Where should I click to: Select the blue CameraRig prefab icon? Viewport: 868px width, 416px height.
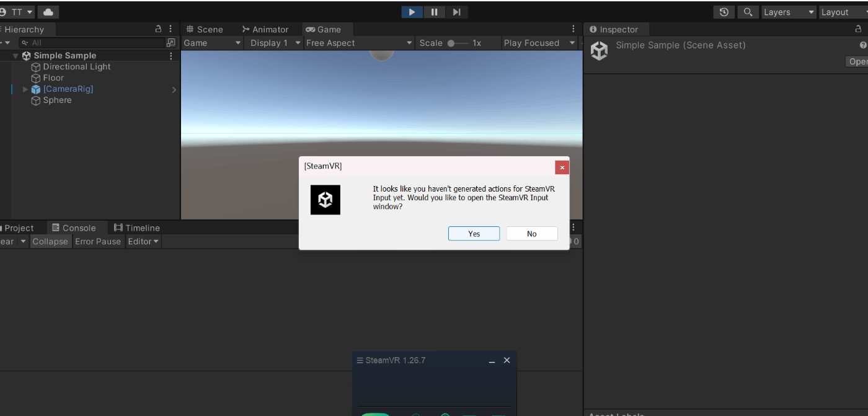[36, 89]
